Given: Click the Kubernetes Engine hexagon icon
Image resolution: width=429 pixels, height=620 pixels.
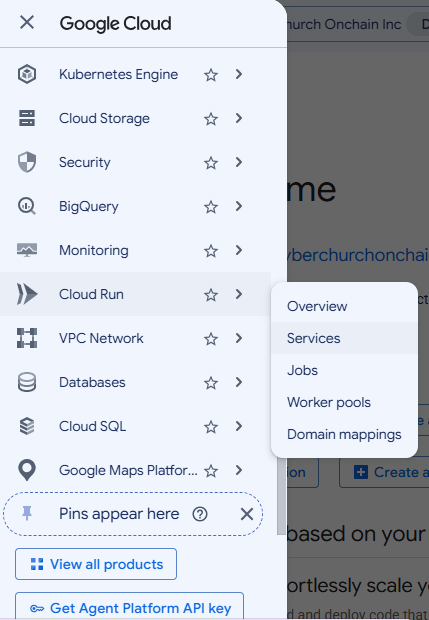Looking at the screenshot, I should coord(27,74).
